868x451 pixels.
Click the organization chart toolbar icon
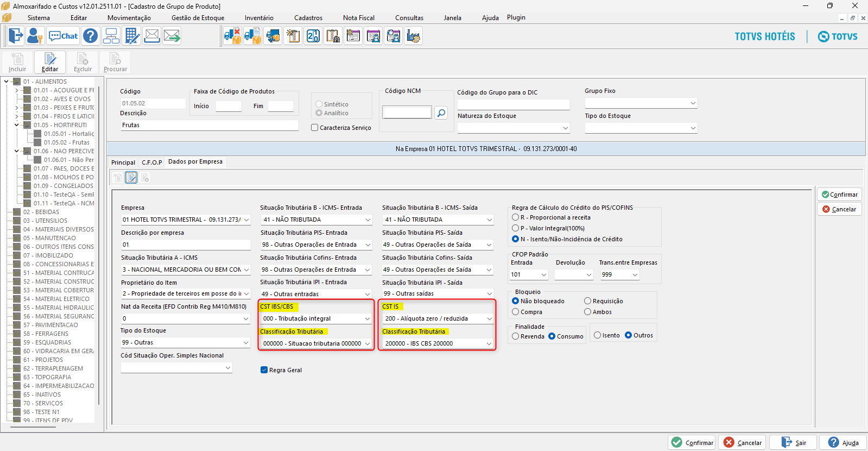(x=111, y=36)
